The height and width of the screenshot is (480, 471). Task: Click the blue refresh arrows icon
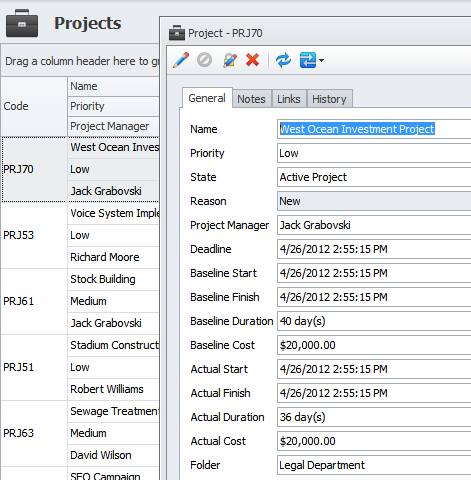pyautogui.click(x=283, y=60)
